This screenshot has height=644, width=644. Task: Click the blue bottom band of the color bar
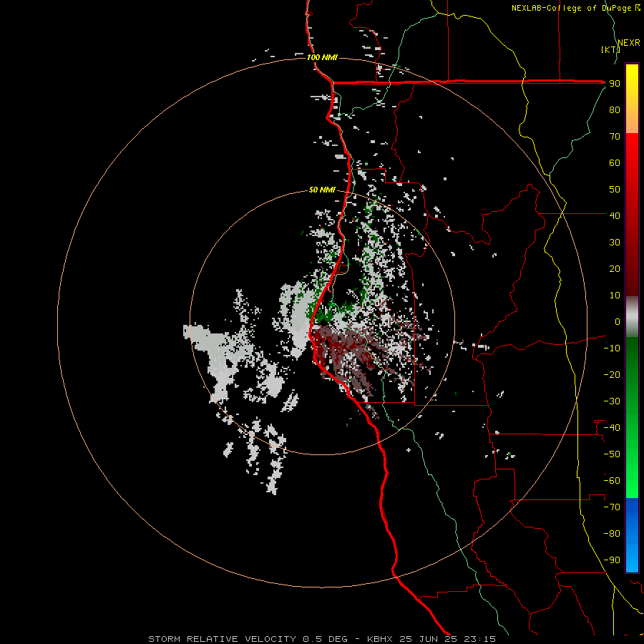[x=632, y=535]
